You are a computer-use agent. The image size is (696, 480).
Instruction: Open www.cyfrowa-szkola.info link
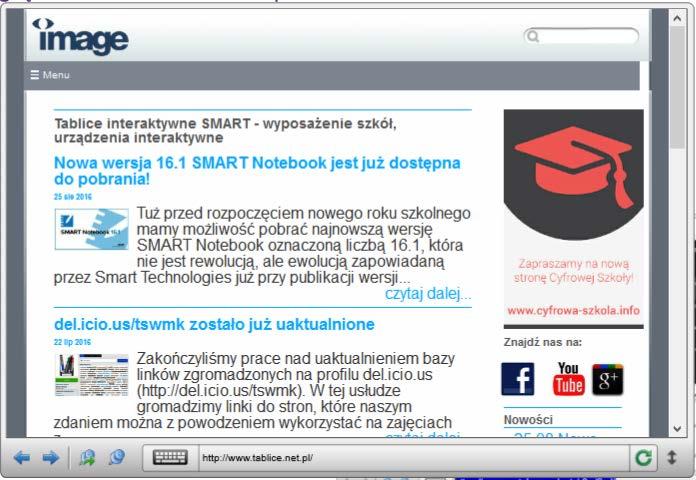point(573,310)
